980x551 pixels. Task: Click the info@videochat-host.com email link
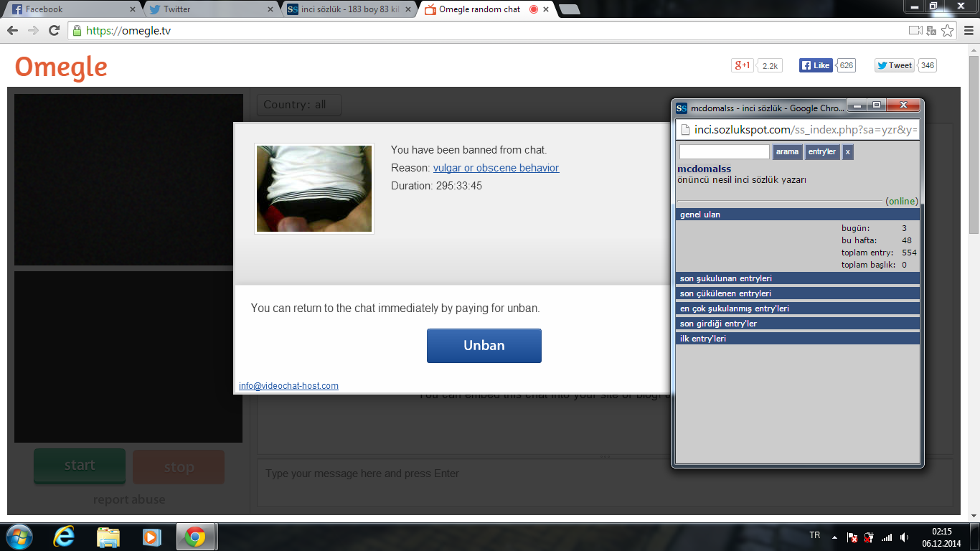pyautogui.click(x=288, y=386)
